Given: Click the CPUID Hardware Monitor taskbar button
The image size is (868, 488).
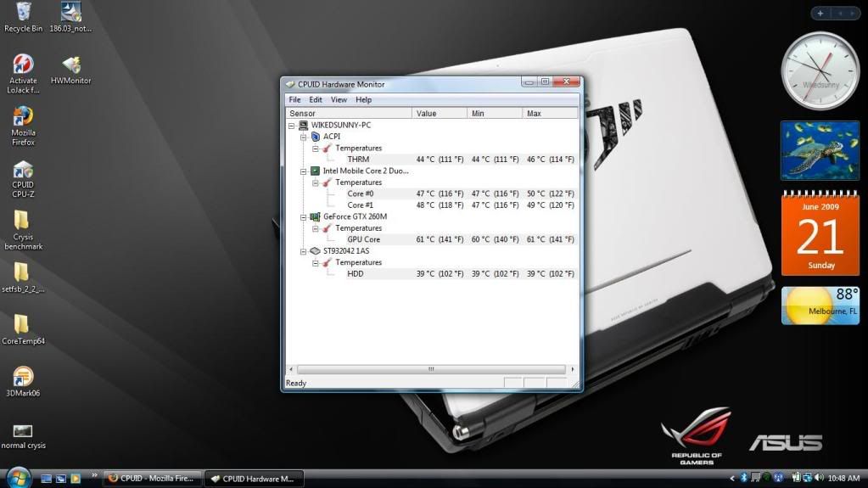Looking at the screenshot, I should point(254,479).
